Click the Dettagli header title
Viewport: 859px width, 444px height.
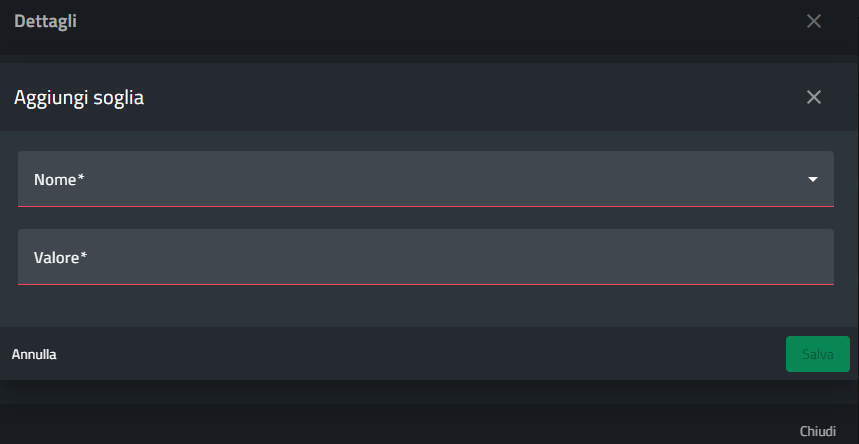pyautogui.click(x=45, y=21)
